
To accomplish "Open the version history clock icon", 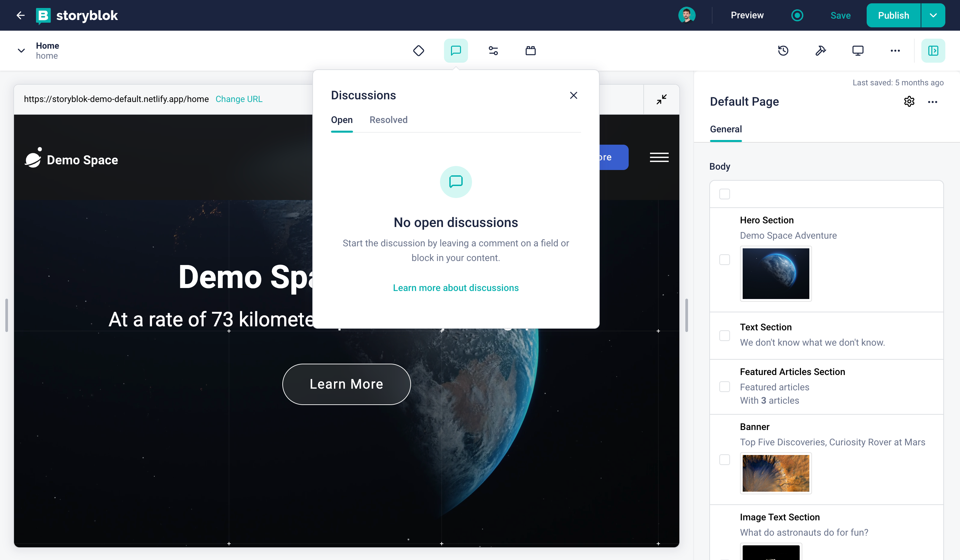I will 783,50.
